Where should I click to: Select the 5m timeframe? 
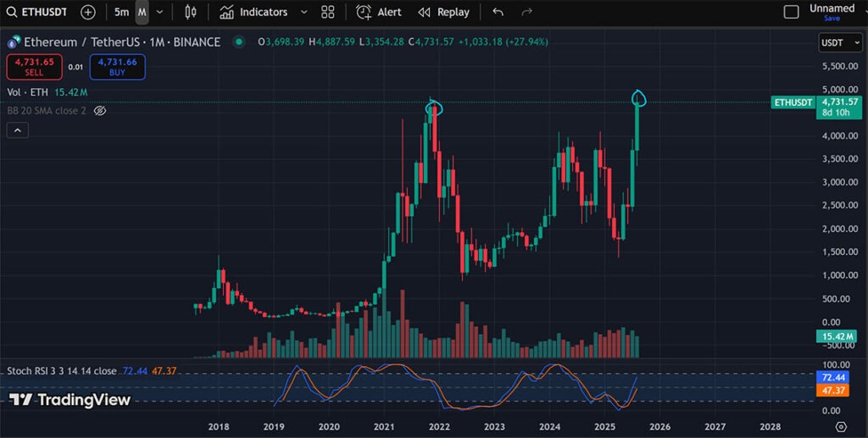pos(121,12)
